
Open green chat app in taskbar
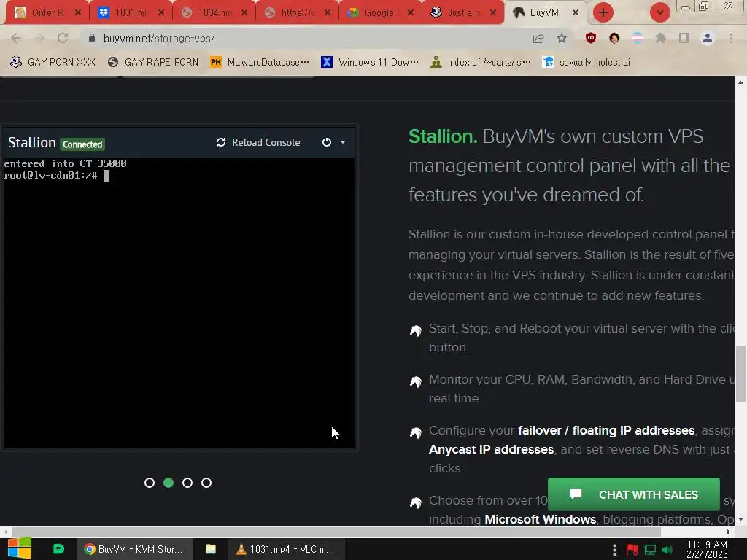coord(58,549)
